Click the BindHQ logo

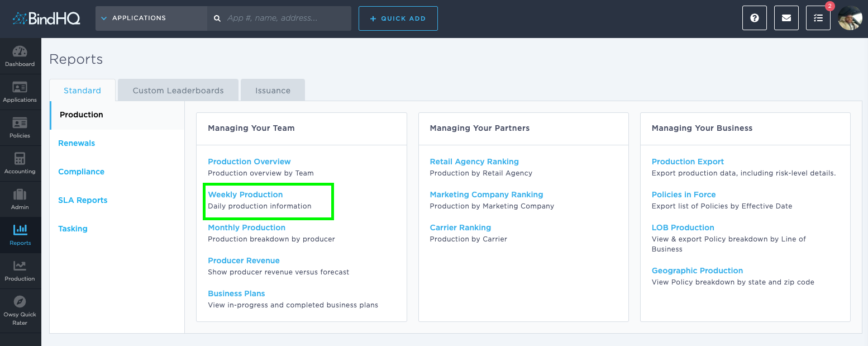[46, 18]
